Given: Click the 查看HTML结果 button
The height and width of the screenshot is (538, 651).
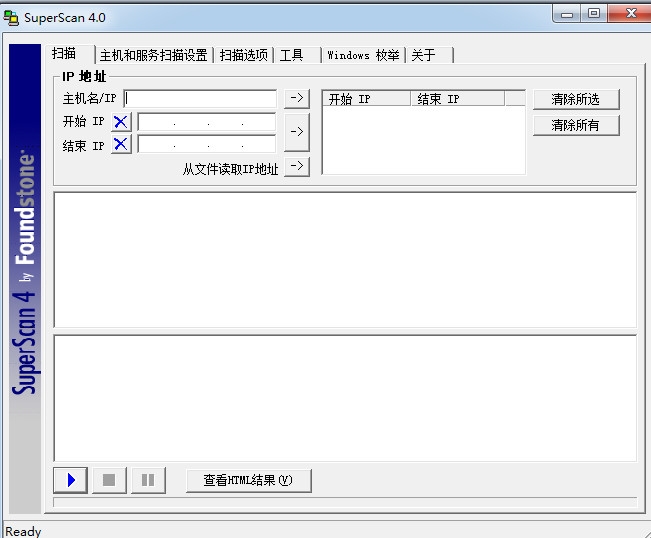Looking at the screenshot, I should (248, 480).
